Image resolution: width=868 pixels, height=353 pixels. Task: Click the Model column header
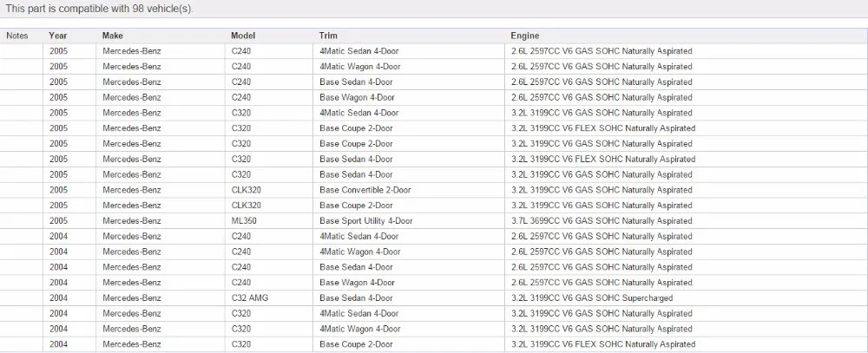243,36
